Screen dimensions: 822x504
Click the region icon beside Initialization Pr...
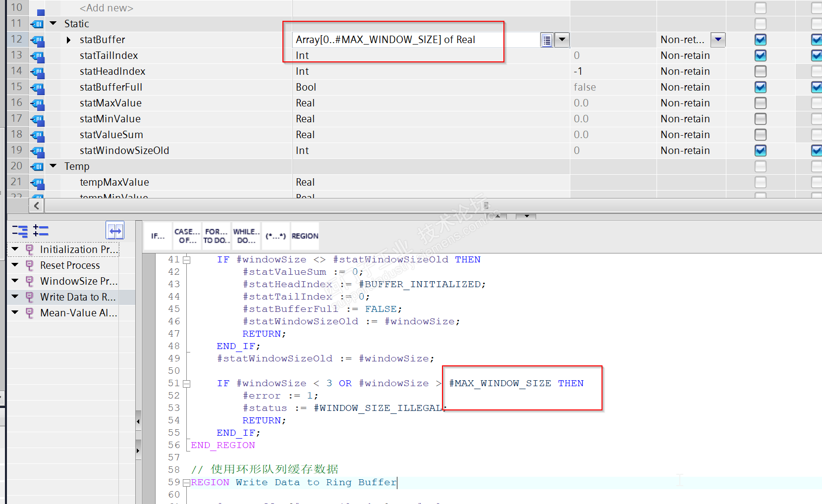[x=30, y=250]
